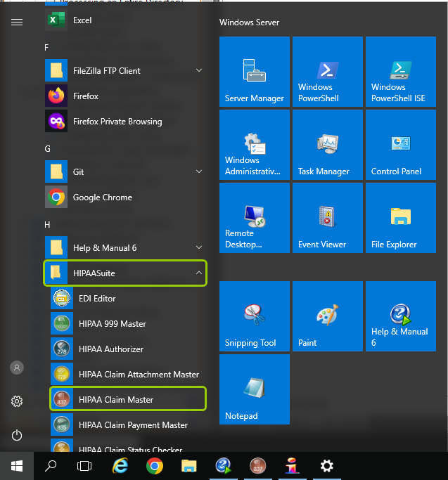Open HIPAA Claim Master

128,399
